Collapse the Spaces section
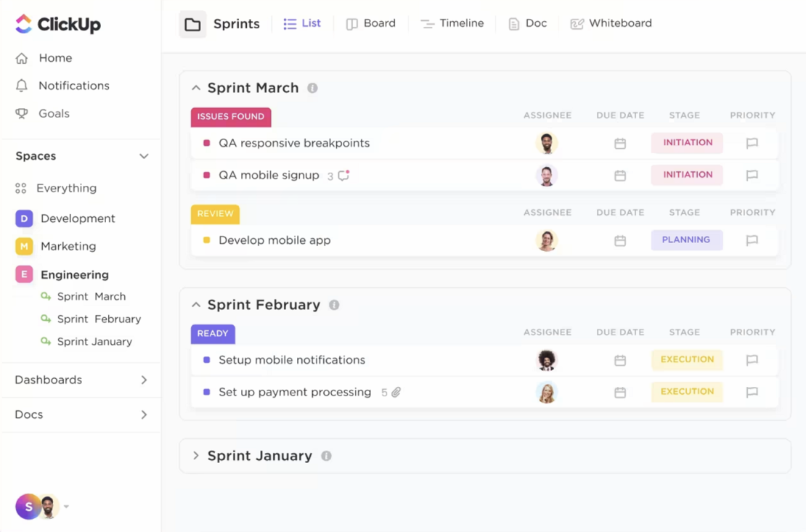Screen dimensions: 806x532 pos(143,156)
